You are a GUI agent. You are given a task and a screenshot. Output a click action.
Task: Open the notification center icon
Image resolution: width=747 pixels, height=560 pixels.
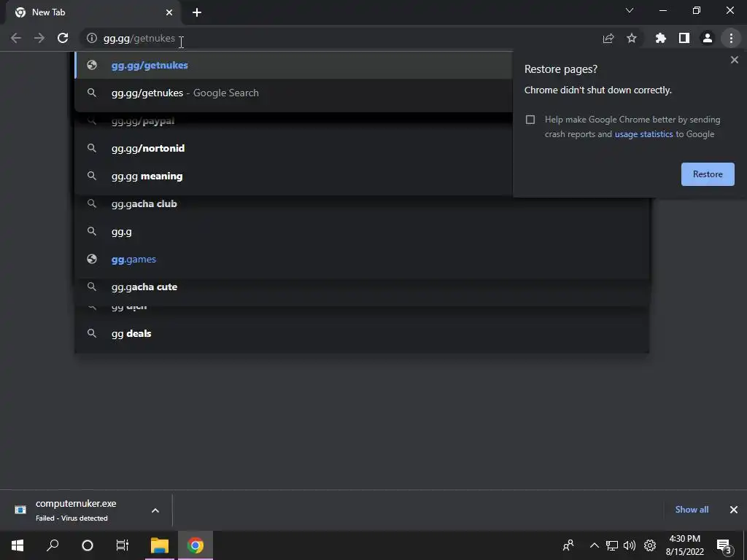[724, 545]
